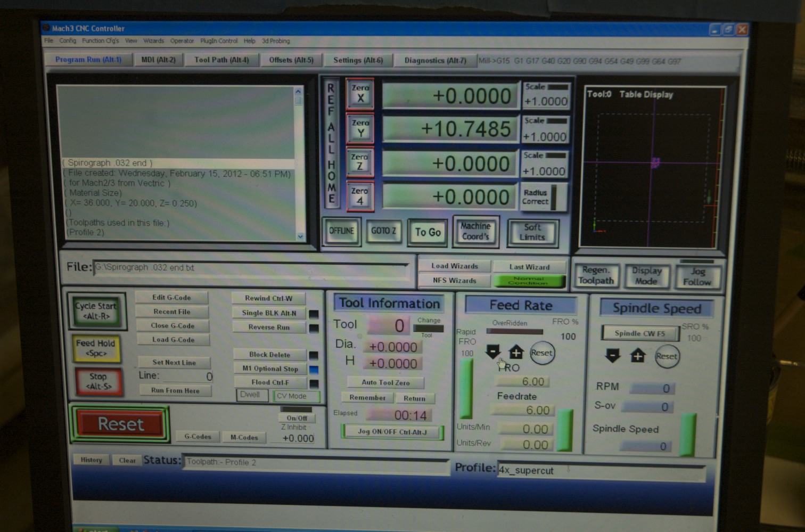
Task: Zero the 4th axis
Action: [359, 196]
